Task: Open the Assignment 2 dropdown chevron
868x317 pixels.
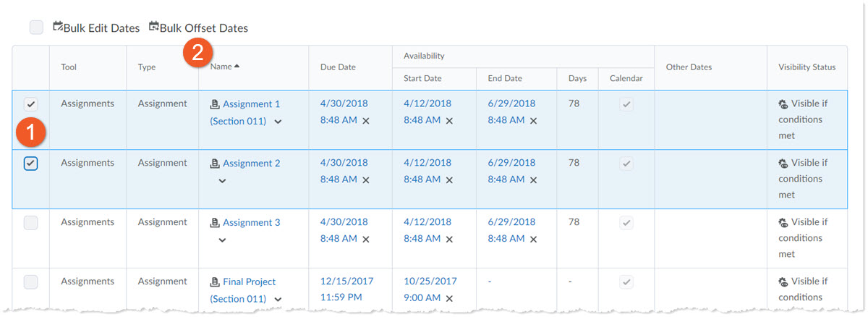Action: coord(222,181)
